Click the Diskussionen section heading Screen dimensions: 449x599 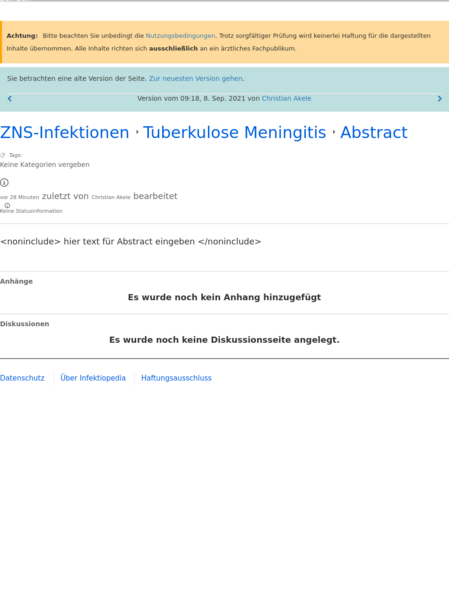pyautogui.click(x=24, y=324)
